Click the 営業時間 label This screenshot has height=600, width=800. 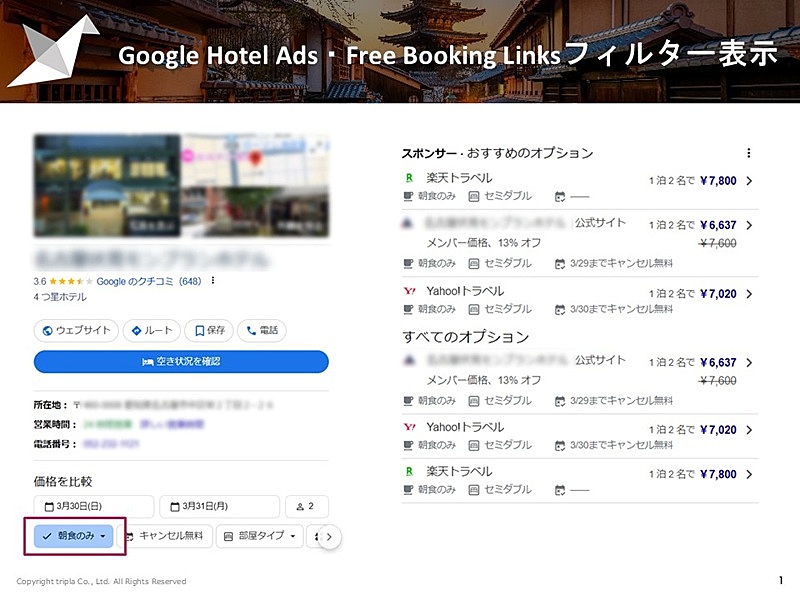(x=55, y=424)
